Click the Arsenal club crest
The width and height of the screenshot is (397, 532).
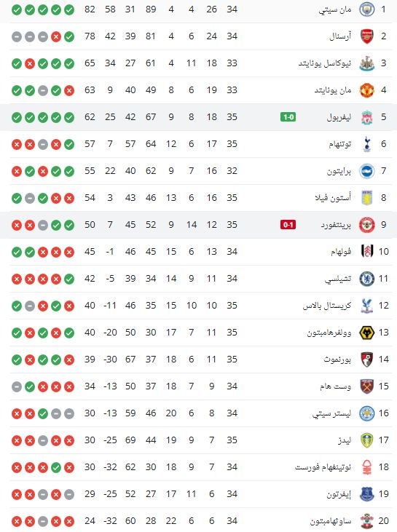[x=367, y=36]
